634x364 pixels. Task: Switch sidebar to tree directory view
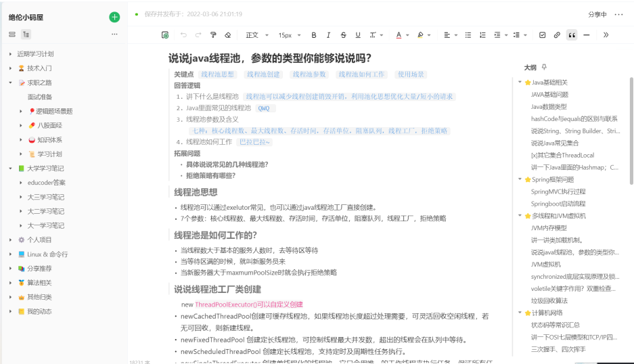(26, 35)
